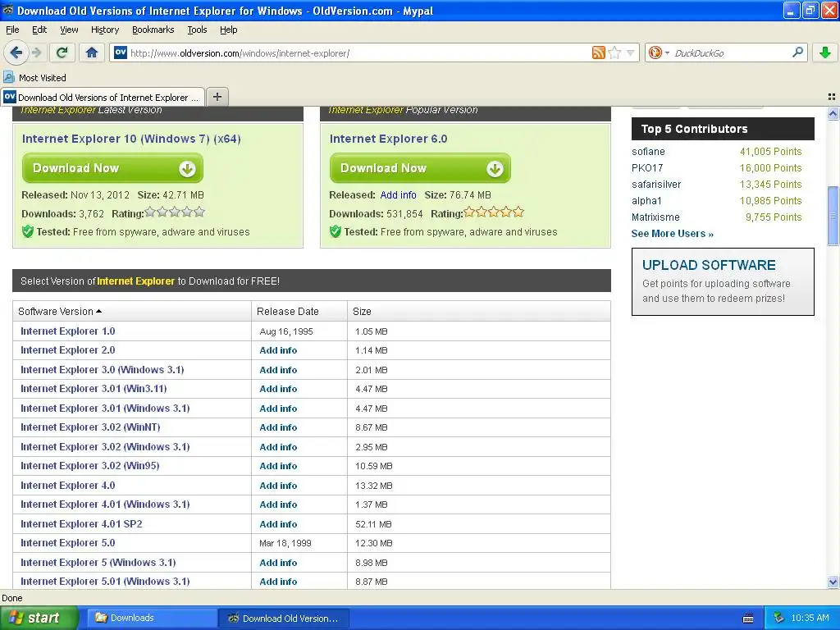Open the Windows start button
This screenshot has height=630, width=840.
point(39,618)
